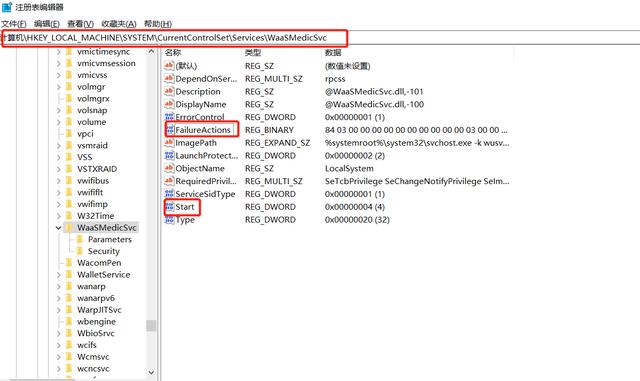Click the FailureActions binary value icon
The height and width of the screenshot is (381, 640).
(x=170, y=130)
